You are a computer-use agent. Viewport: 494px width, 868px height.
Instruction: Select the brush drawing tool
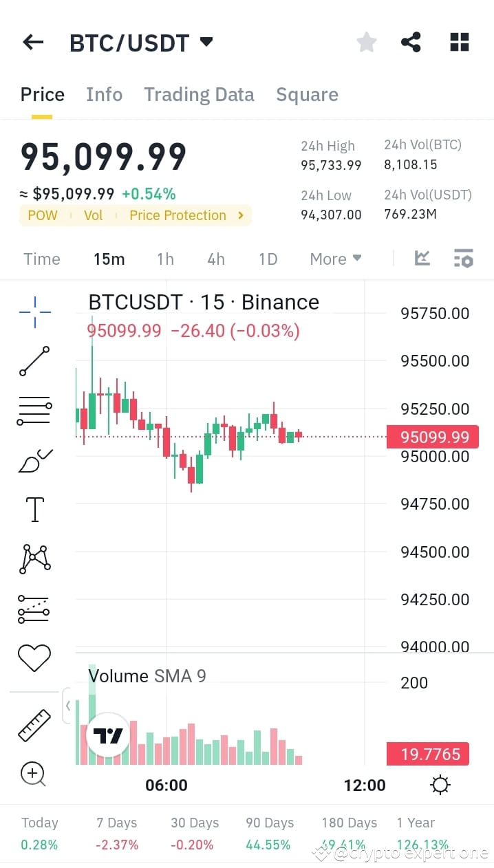[x=34, y=459]
